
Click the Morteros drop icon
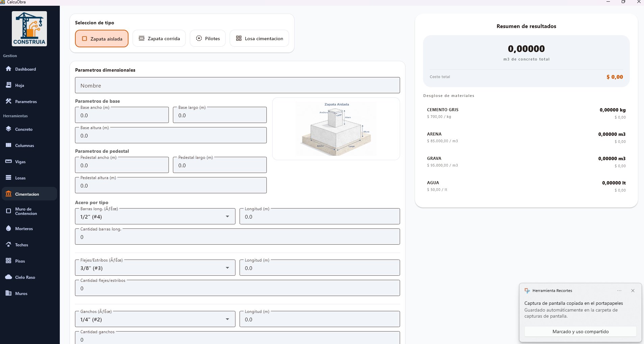(x=9, y=228)
